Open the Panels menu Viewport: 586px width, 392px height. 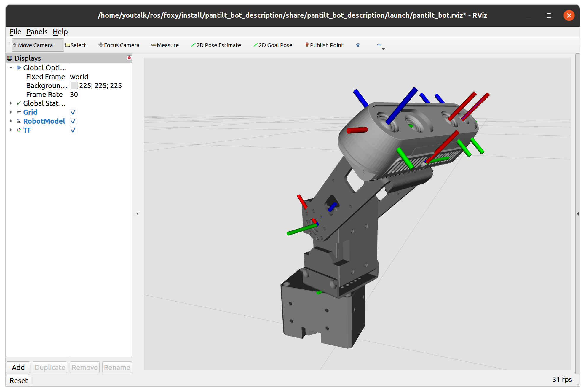click(x=37, y=31)
